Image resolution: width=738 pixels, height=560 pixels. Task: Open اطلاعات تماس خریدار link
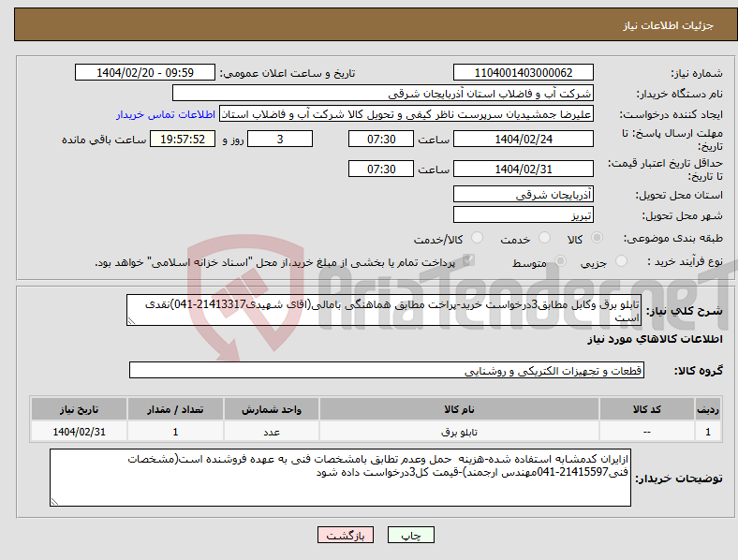click(x=166, y=114)
